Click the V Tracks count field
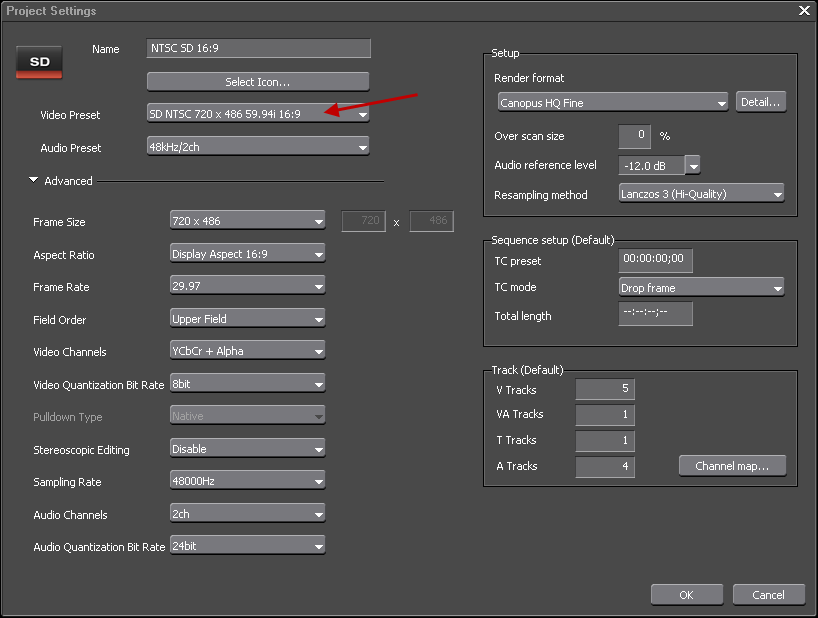The width and height of the screenshot is (818, 618). click(605, 389)
